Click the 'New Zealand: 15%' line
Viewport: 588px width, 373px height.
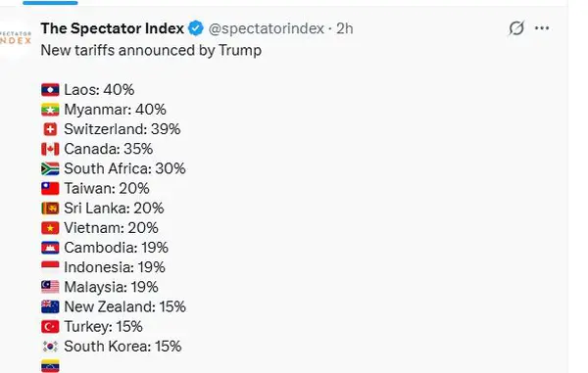click(124, 306)
